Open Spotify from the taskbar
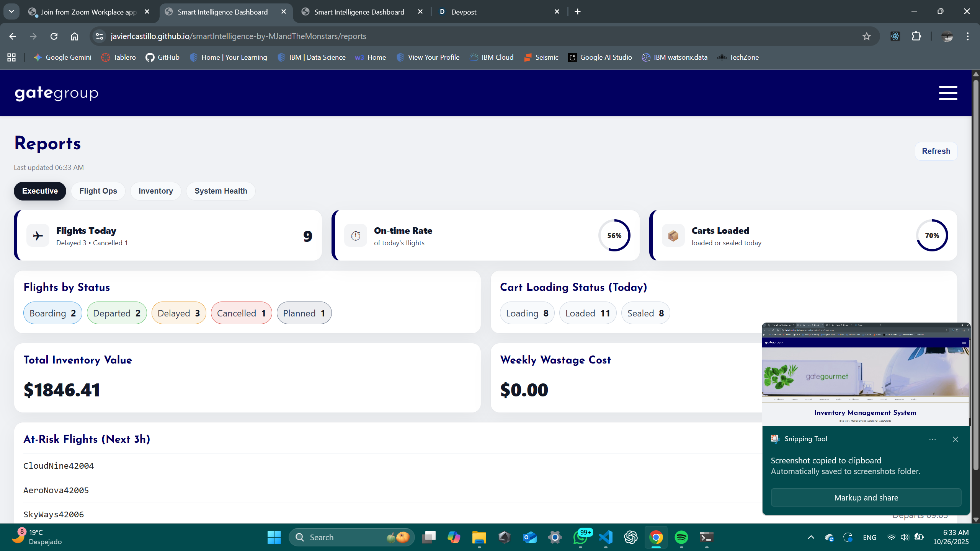This screenshot has width=980, height=551. pyautogui.click(x=681, y=537)
